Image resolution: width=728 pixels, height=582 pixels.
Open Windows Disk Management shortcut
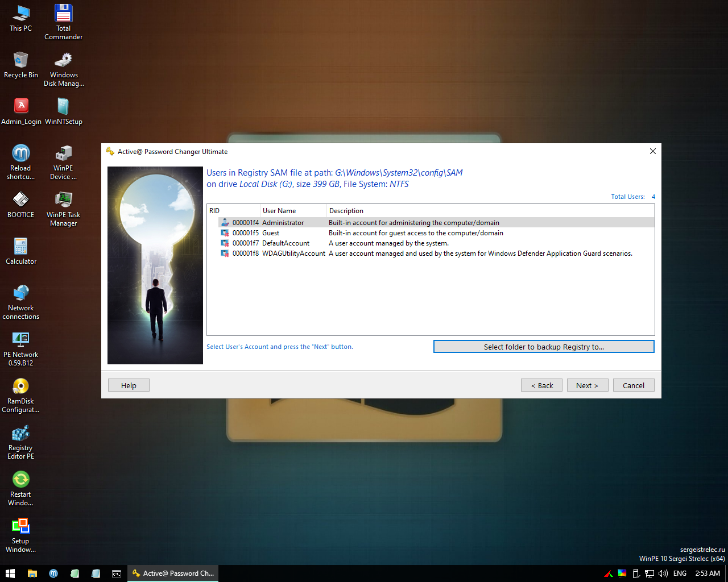[x=64, y=69]
